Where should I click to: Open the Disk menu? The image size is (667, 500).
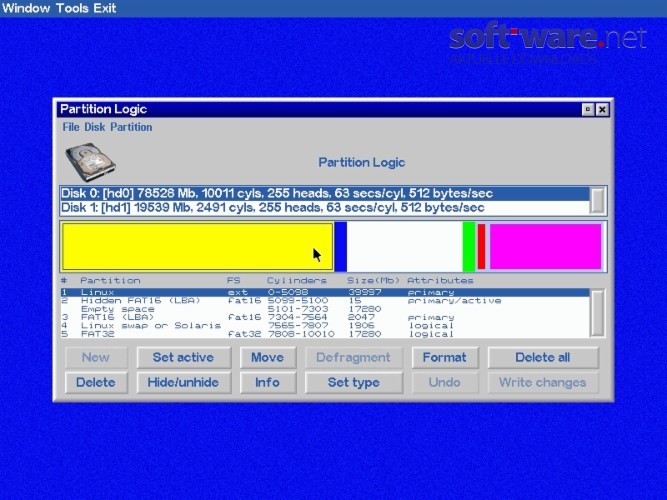pyautogui.click(x=94, y=127)
